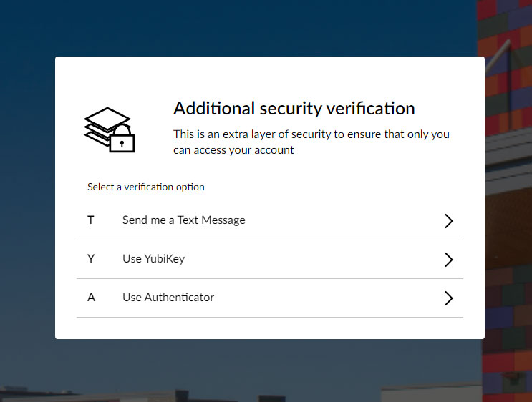This screenshot has height=402, width=532.
Task: Click the white building at bottom-right background
Action: pyautogui.click(x=430, y=393)
